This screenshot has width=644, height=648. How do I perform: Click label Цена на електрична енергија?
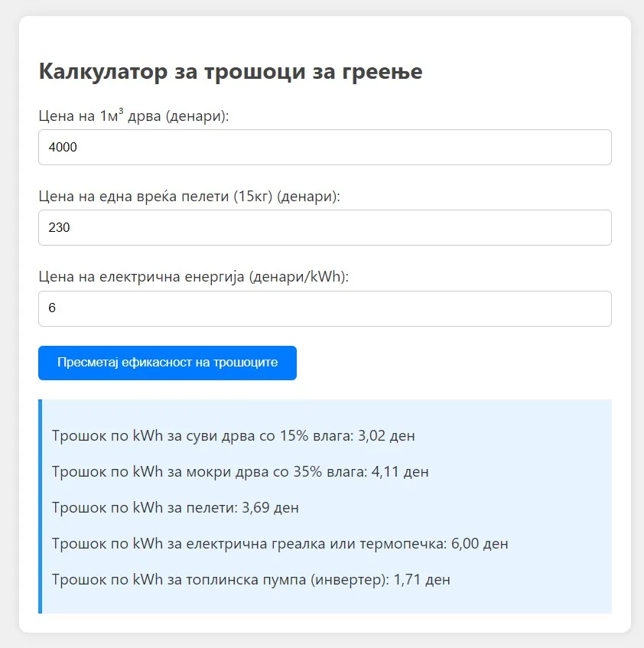click(x=194, y=276)
